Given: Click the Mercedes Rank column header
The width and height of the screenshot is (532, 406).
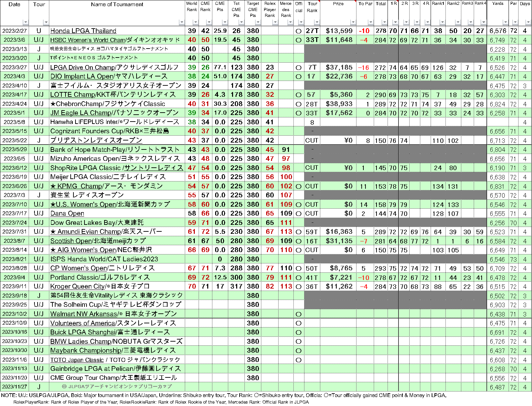Looking at the screenshot, I should coord(286,9).
